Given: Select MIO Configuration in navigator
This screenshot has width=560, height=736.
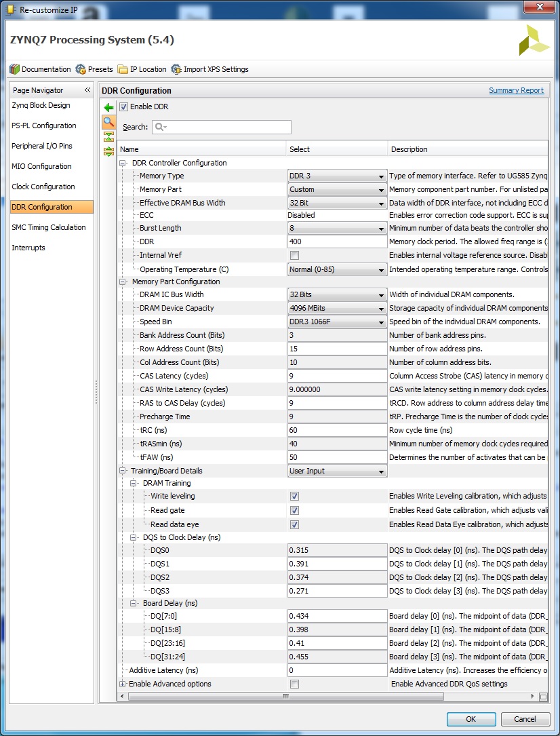Looking at the screenshot, I should (x=41, y=166).
